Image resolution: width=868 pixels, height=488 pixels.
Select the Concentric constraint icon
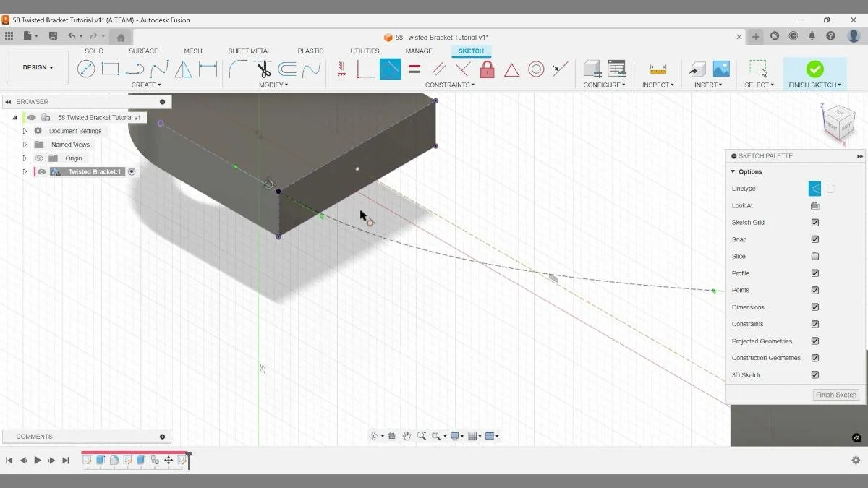pyautogui.click(x=536, y=69)
